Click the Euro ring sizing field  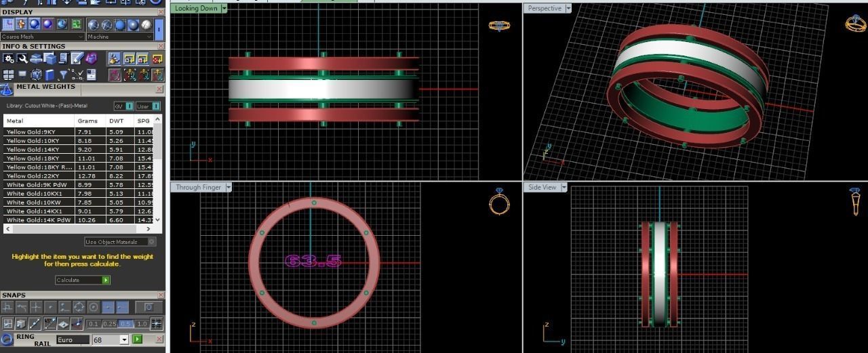click(73, 339)
